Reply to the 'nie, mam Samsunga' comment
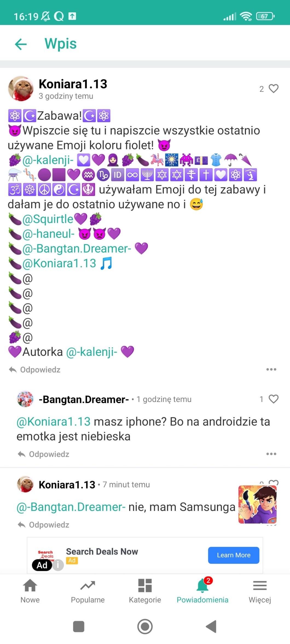290x644 pixels. (x=43, y=525)
